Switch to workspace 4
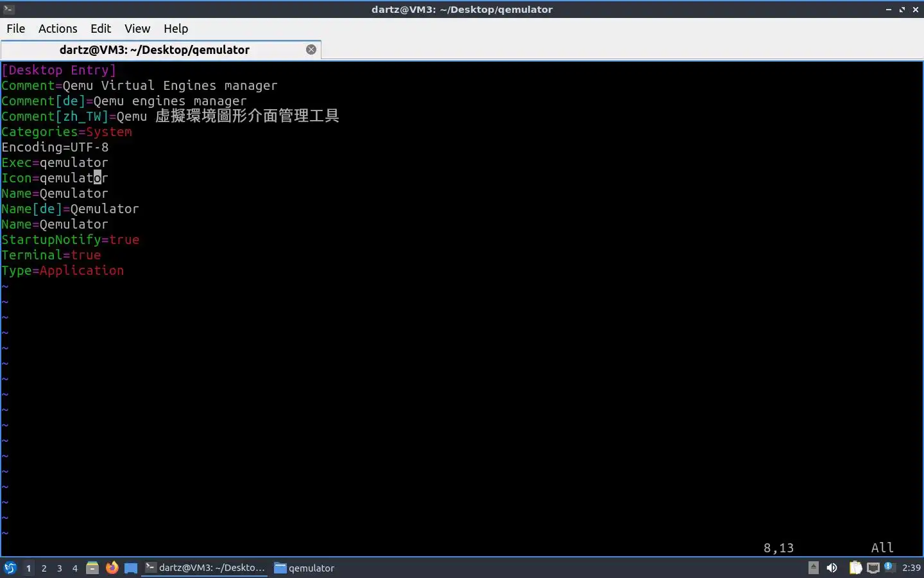 (75, 568)
